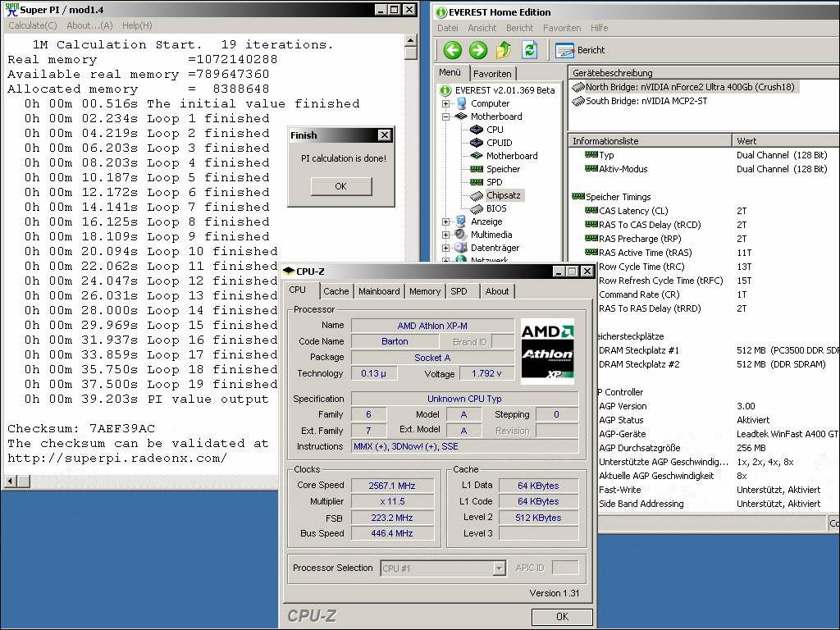Click the Wert column header
840x630 pixels.
[x=786, y=141]
